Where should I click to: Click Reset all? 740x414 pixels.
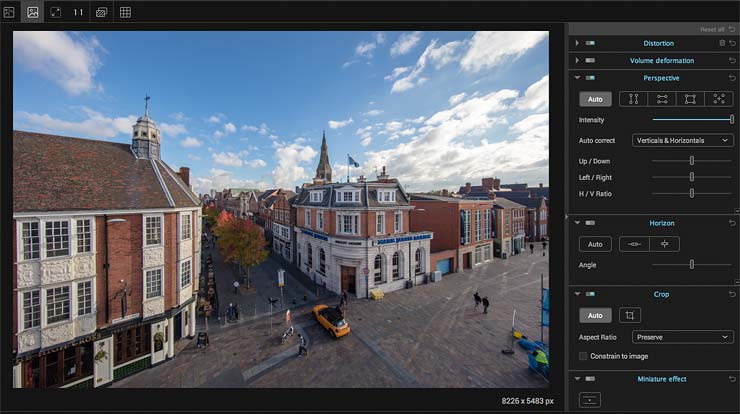(712, 30)
